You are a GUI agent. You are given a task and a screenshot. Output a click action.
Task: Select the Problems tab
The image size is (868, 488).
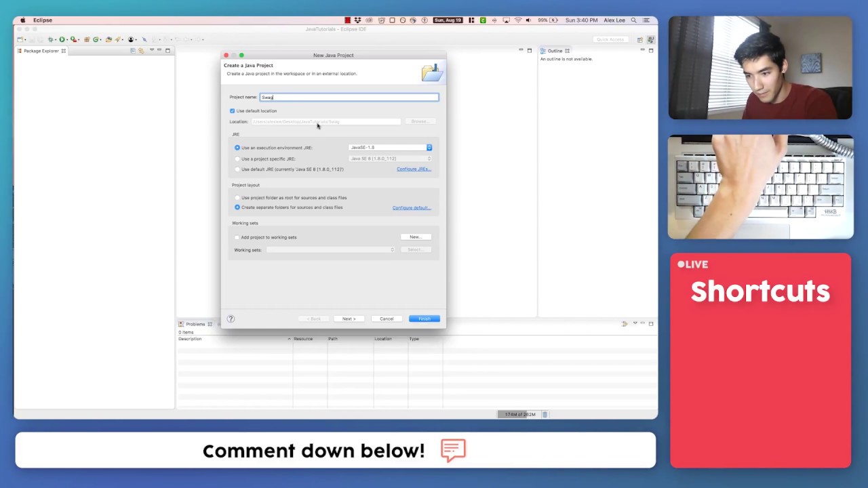pyautogui.click(x=195, y=324)
